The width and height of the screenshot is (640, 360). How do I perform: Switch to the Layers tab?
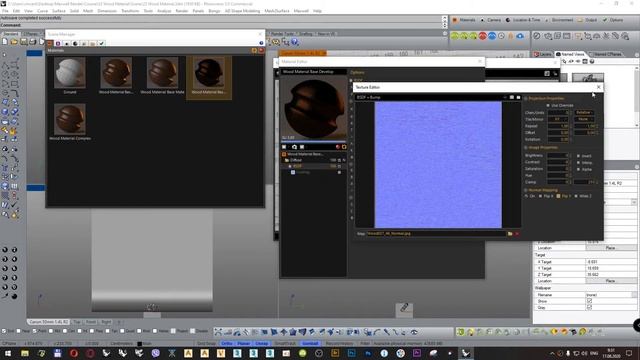pos(543,54)
